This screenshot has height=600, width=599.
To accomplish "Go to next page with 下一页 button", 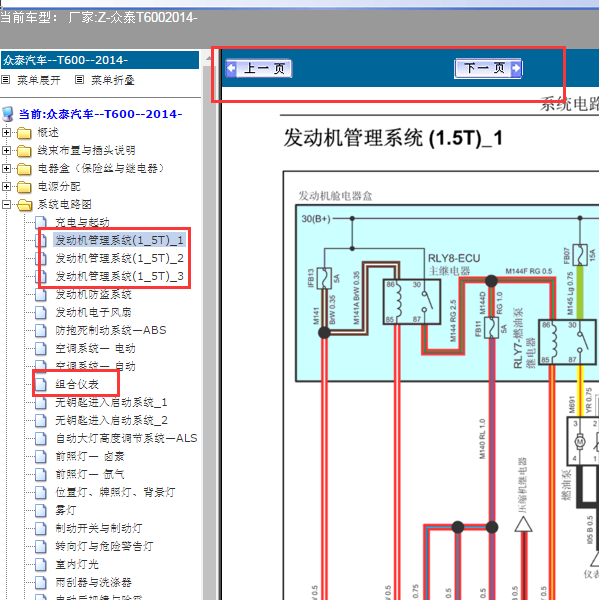I will point(488,68).
